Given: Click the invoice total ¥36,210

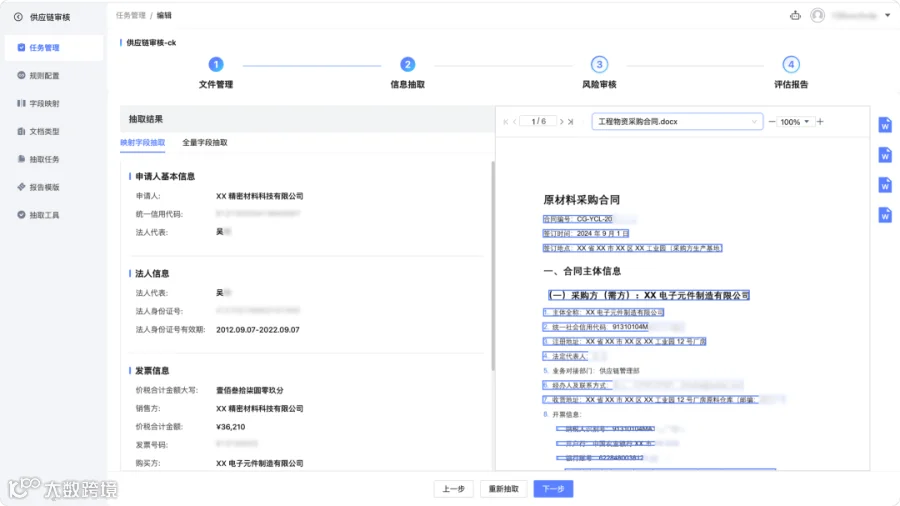Looking at the screenshot, I should [231, 427].
